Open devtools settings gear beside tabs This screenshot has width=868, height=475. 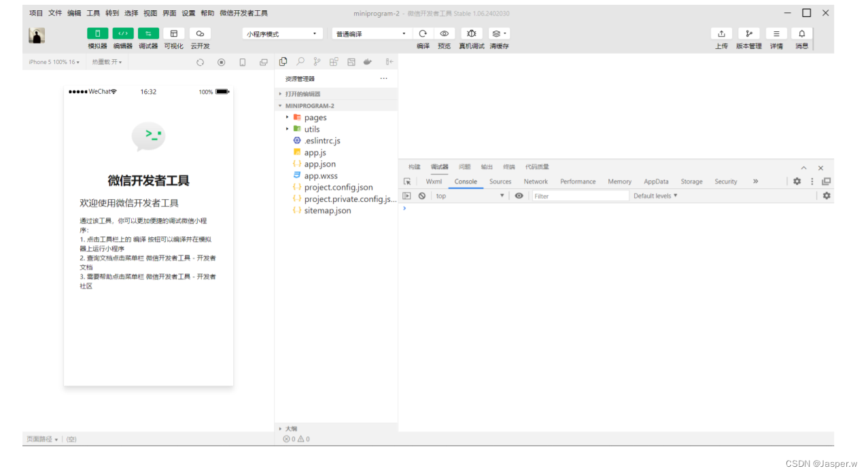click(x=797, y=181)
